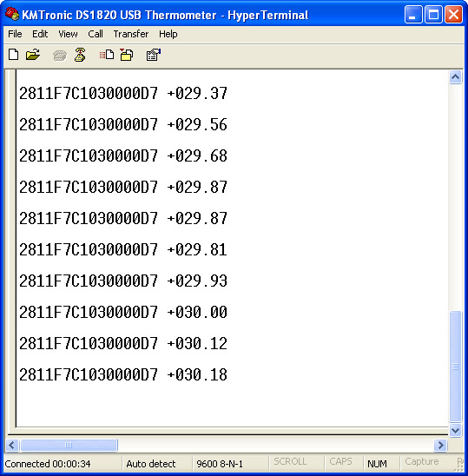Click the vertical scrollbar up arrow
Viewport: 468px width, 476px height.
pyautogui.click(x=455, y=77)
